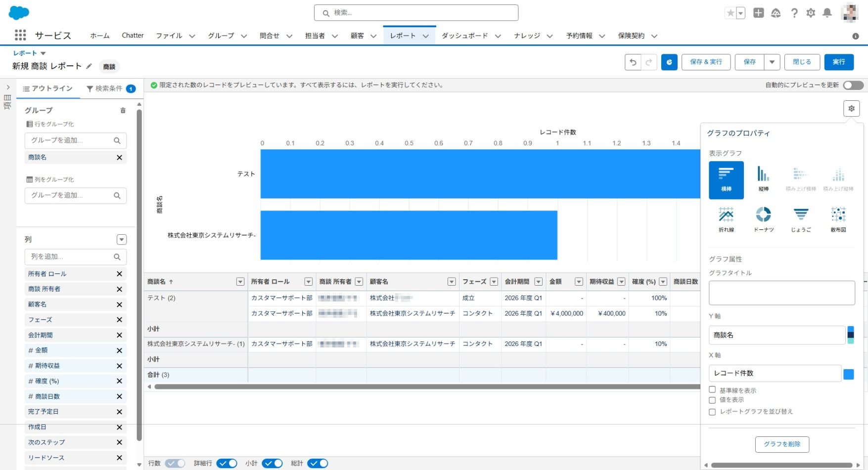Screen dimensions: 868x470
Task: Click the グラフを削除 button
Action: point(782,444)
